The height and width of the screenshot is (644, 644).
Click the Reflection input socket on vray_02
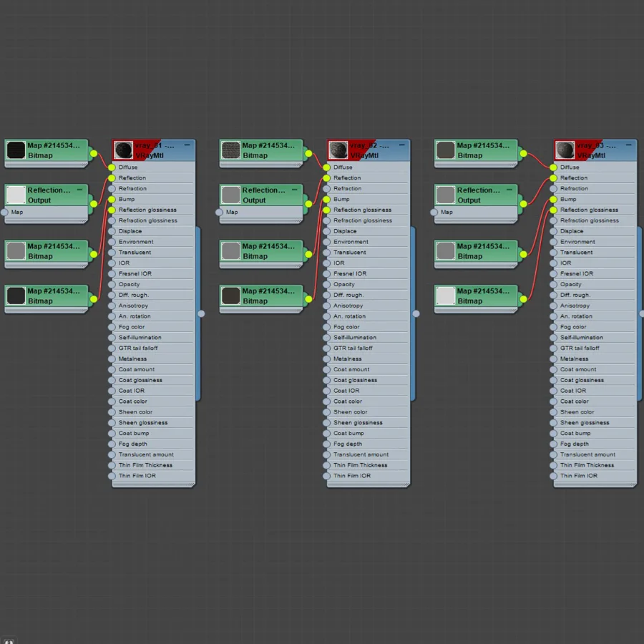click(326, 178)
